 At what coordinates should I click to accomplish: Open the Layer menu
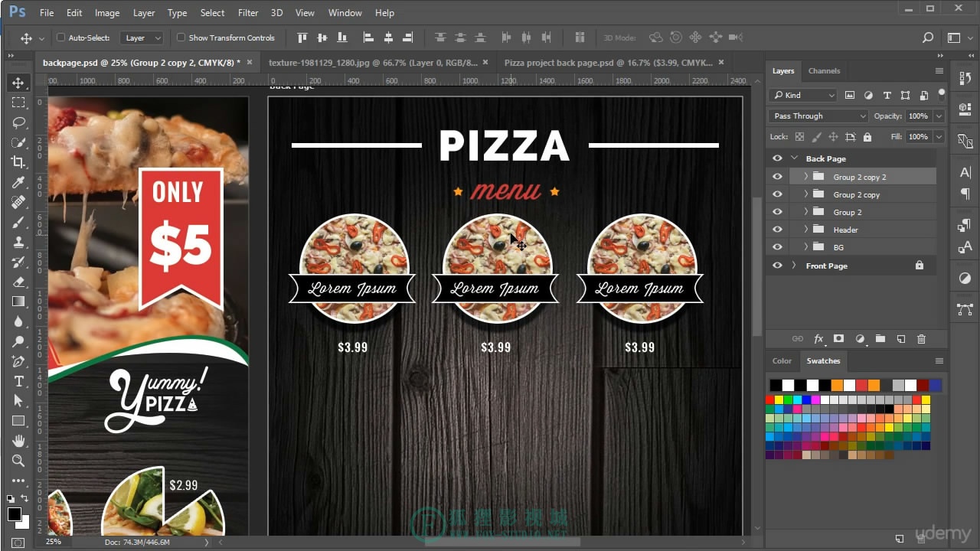tap(144, 12)
